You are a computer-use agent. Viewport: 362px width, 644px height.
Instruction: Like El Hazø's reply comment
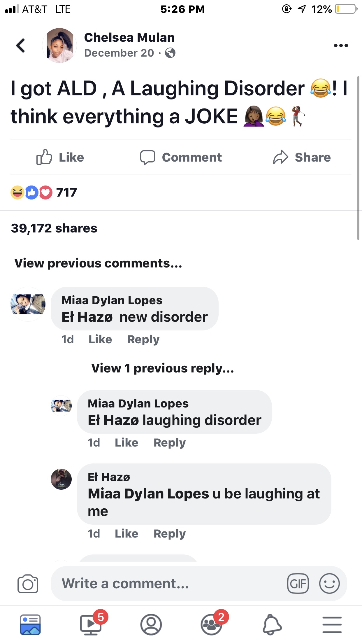point(126,534)
